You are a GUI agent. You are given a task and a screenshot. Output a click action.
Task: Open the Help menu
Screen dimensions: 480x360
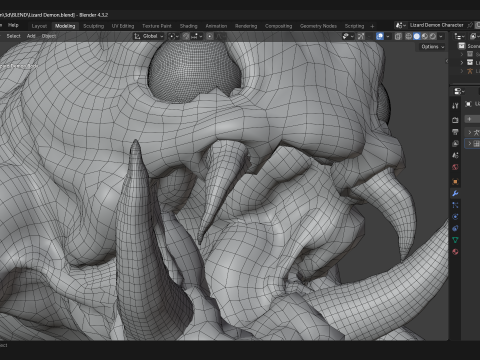[13, 25]
